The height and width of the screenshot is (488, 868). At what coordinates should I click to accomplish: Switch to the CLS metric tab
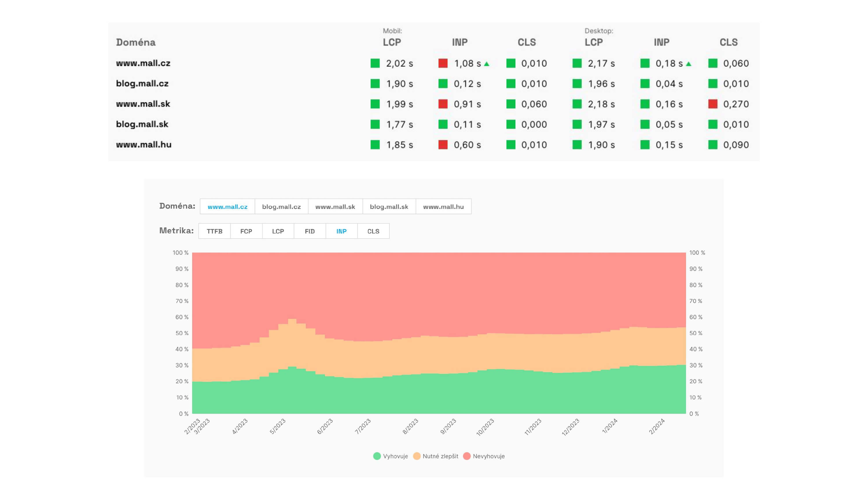[373, 231]
